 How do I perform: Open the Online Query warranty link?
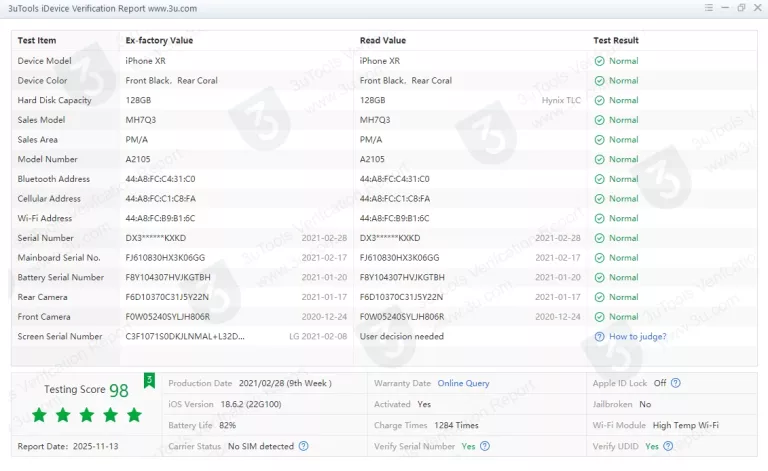[463, 383]
